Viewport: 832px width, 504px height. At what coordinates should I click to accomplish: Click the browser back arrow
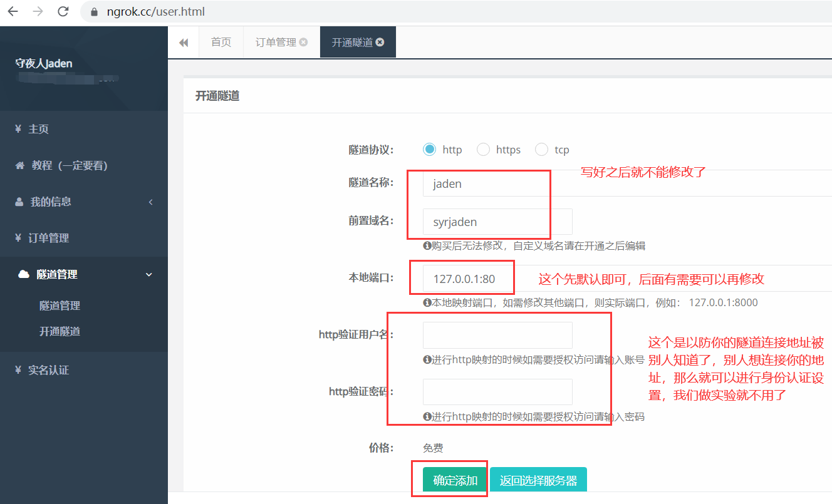(x=13, y=11)
